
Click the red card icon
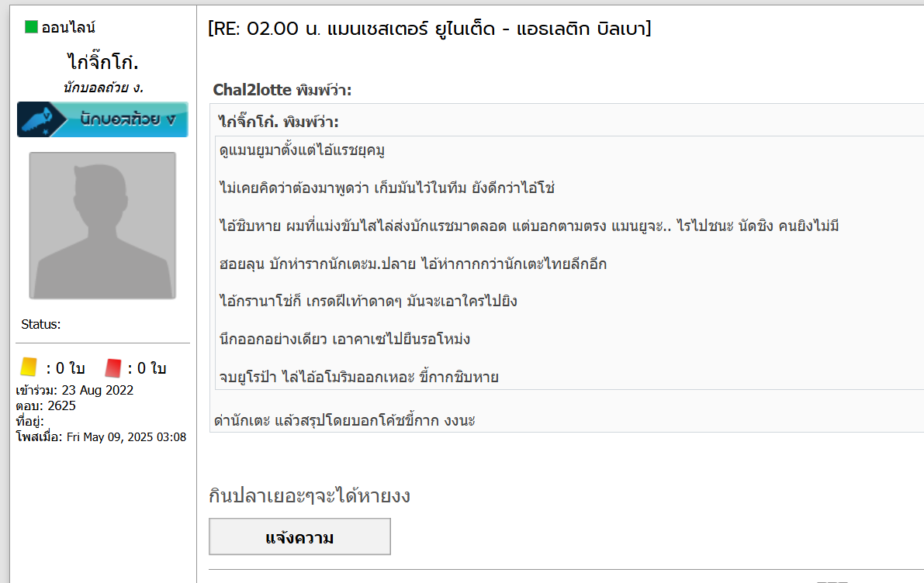pyautogui.click(x=112, y=368)
